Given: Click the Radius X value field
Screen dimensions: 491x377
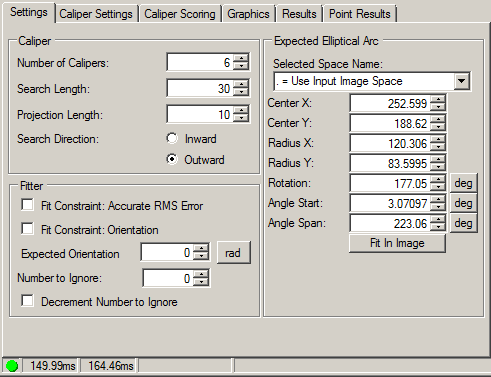Looking at the screenshot, I should click(390, 143).
